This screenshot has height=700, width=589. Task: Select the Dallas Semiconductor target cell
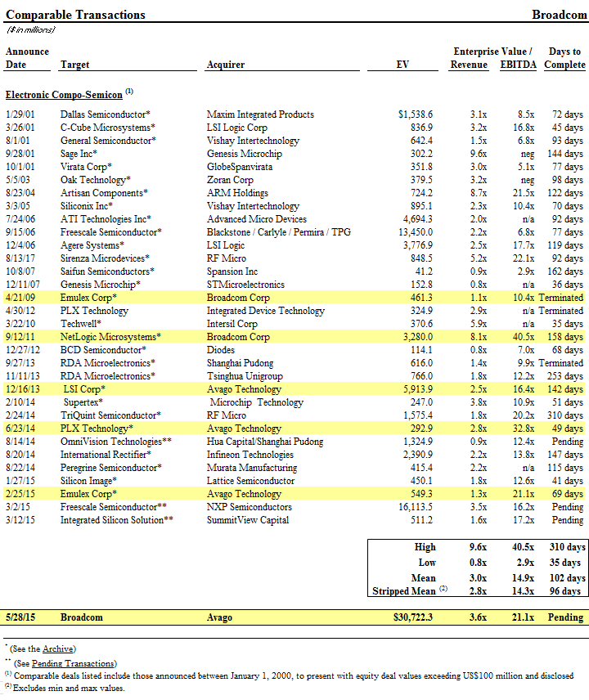click(106, 114)
